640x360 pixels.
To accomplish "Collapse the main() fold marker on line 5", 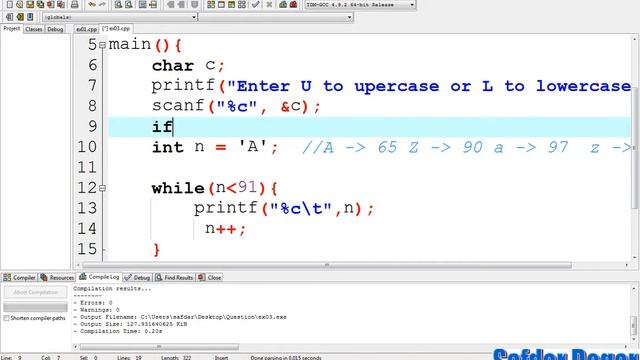I will pos(102,45).
